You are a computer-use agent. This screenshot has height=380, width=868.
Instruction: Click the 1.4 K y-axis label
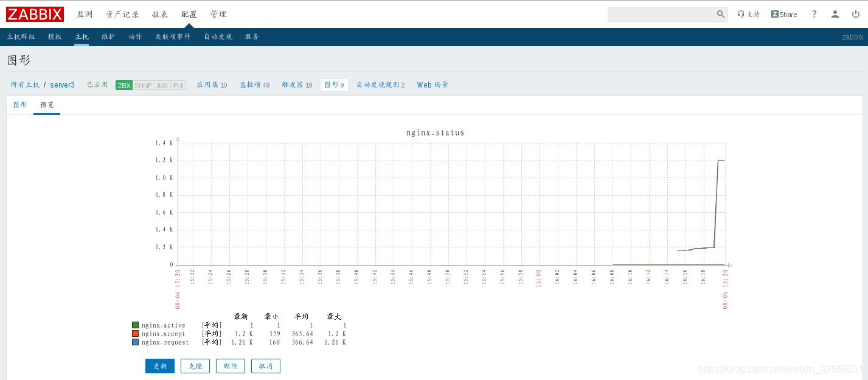(164, 143)
